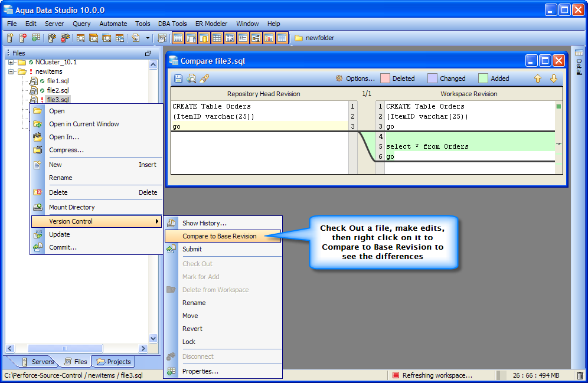Screen dimensions: 588x383
Task: Click the Files tree scroll down arrow
Action: coord(153,338)
